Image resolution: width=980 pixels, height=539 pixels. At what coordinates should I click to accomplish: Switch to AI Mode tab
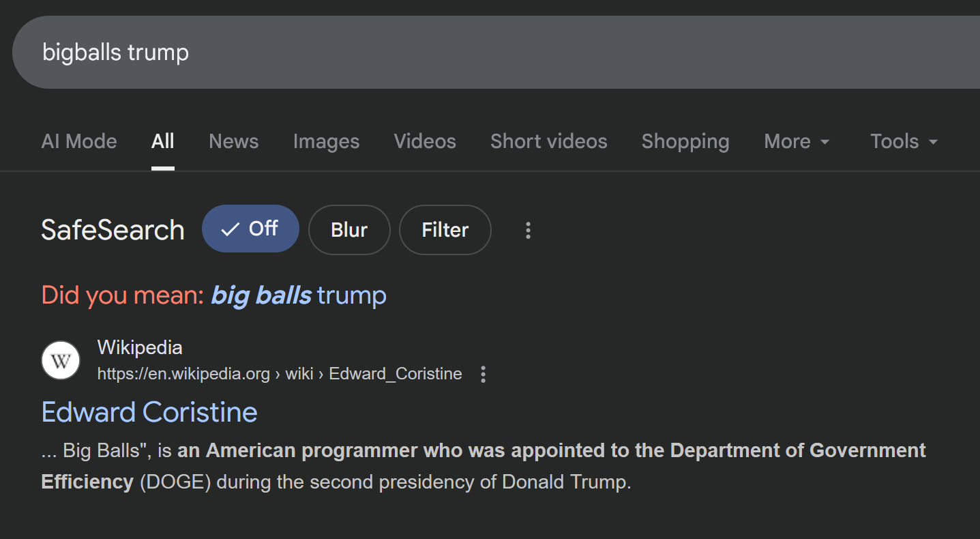coord(79,141)
